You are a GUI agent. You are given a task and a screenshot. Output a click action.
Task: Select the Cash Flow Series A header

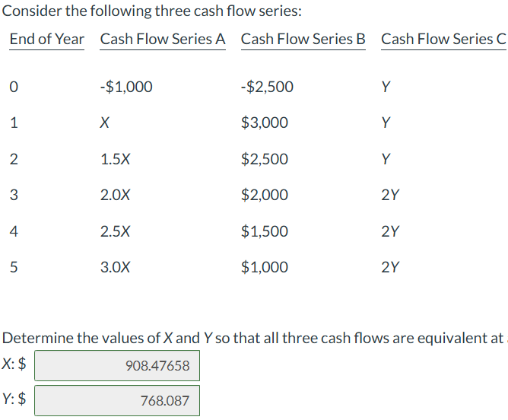tap(163, 40)
